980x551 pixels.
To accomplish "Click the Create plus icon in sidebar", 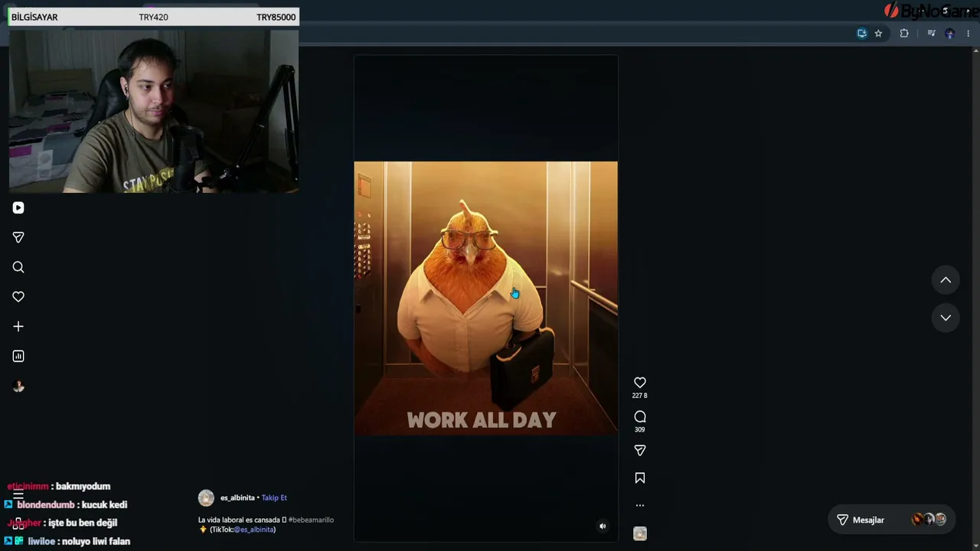I will click(x=18, y=327).
